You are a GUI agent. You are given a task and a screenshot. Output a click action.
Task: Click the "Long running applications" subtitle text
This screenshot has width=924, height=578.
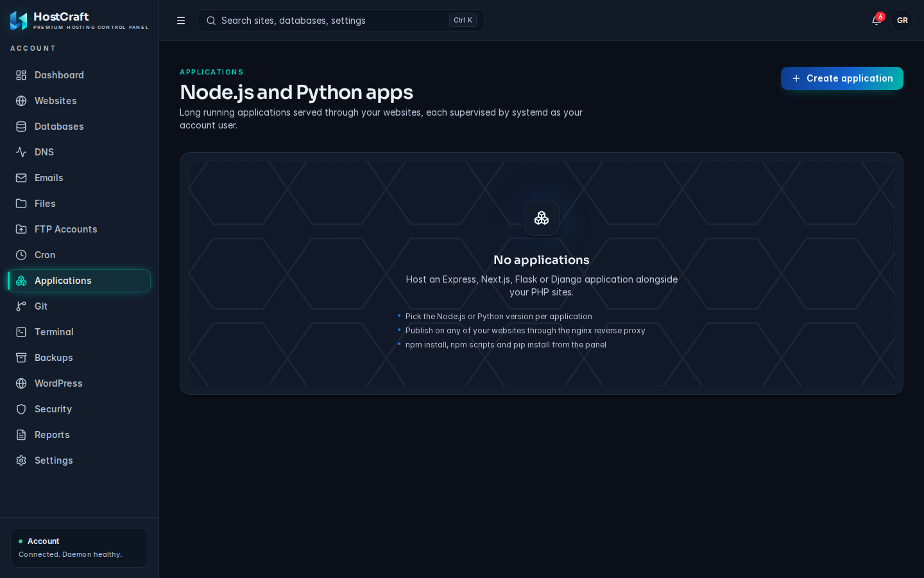coord(381,119)
